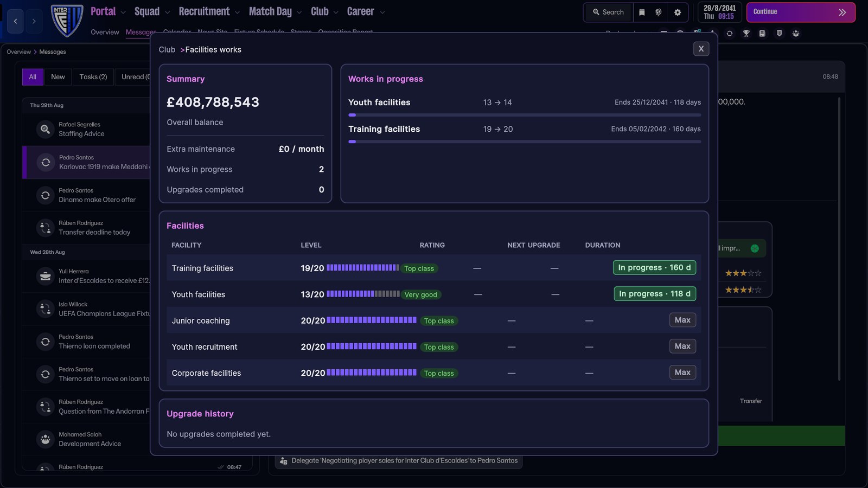Go forward with the right arrow
868x488 pixels.
pyautogui.click(x=34, y=21)
